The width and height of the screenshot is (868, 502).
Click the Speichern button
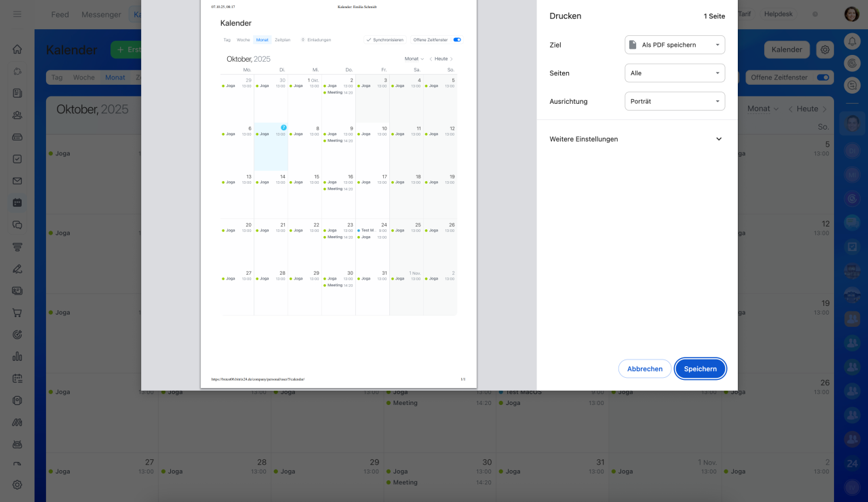[701, 368]
